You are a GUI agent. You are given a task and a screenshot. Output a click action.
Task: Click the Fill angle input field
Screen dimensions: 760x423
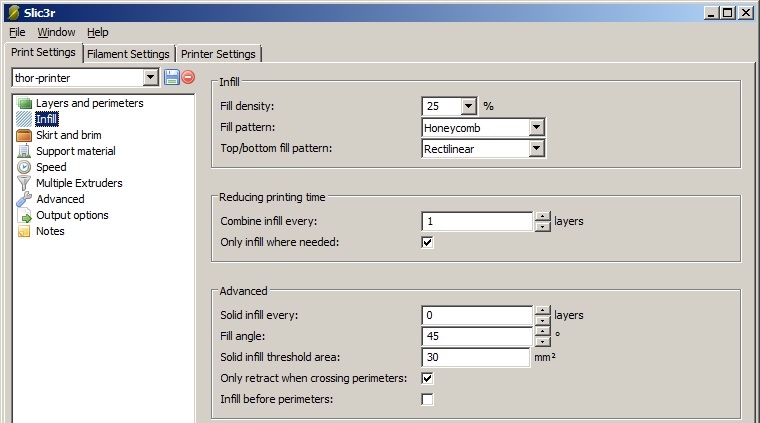477,336
